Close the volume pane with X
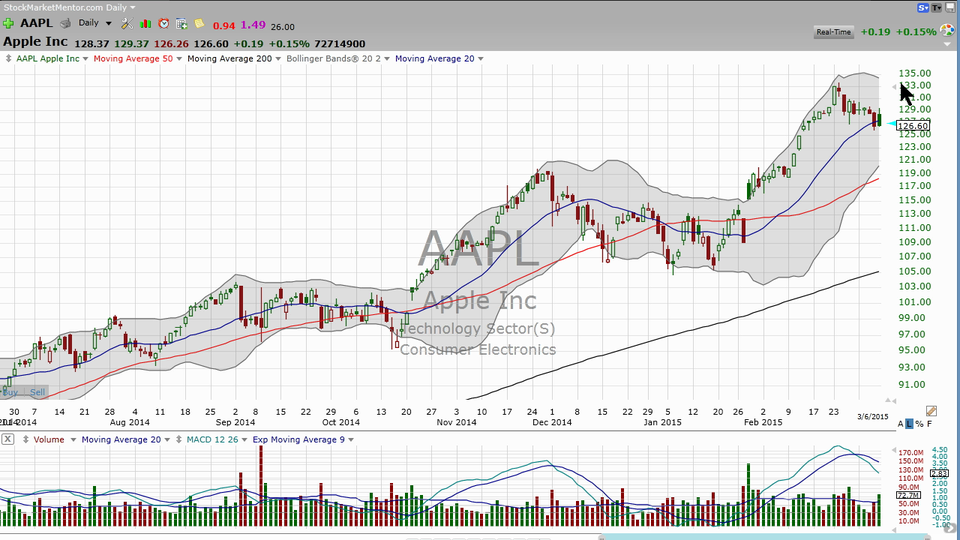 tap(7, 439)
